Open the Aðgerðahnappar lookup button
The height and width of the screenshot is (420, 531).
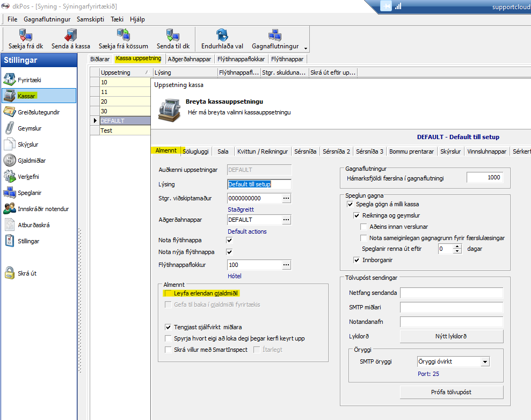point(286,220)
